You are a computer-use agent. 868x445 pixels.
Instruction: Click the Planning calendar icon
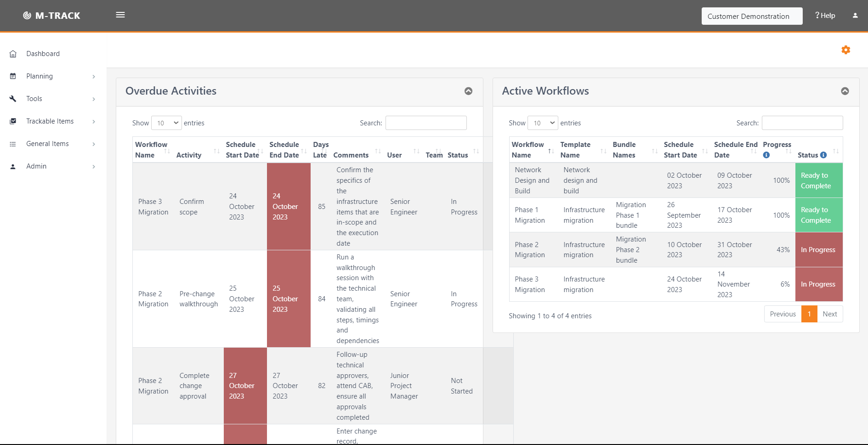(13, 76)
